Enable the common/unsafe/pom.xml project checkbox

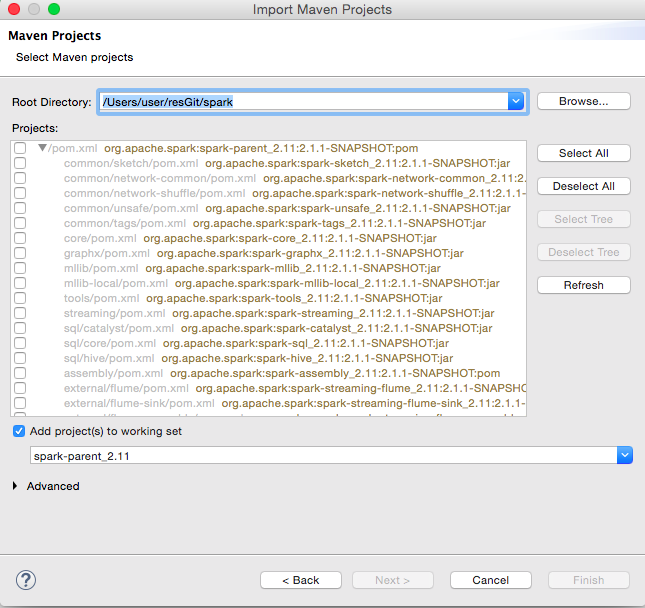coord(20,208)
